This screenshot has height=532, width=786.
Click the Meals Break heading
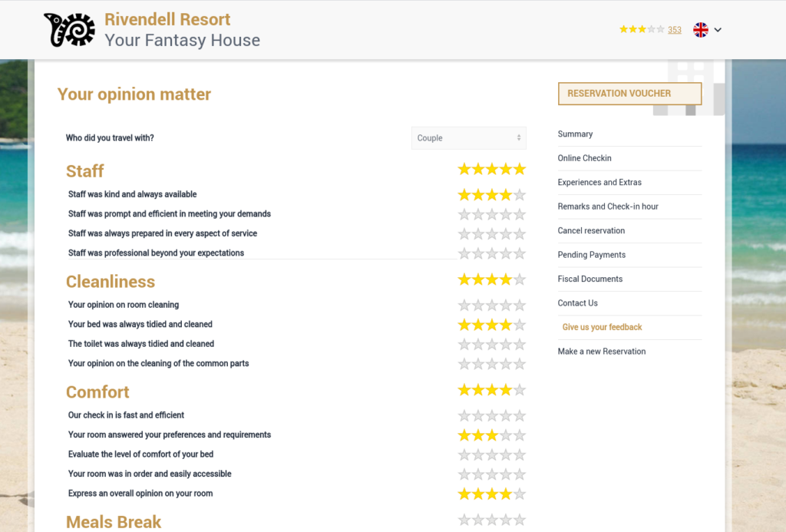(x=114, y=521)
